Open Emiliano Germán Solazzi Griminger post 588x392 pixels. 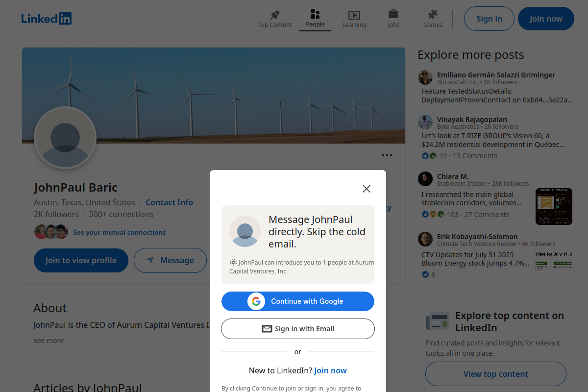click(x=496, y=75)
